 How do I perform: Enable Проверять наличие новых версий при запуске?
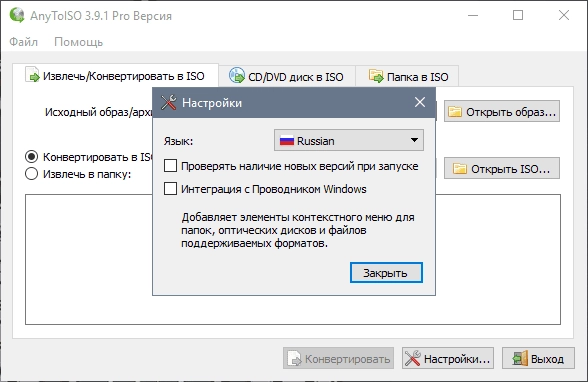(171, 166)
